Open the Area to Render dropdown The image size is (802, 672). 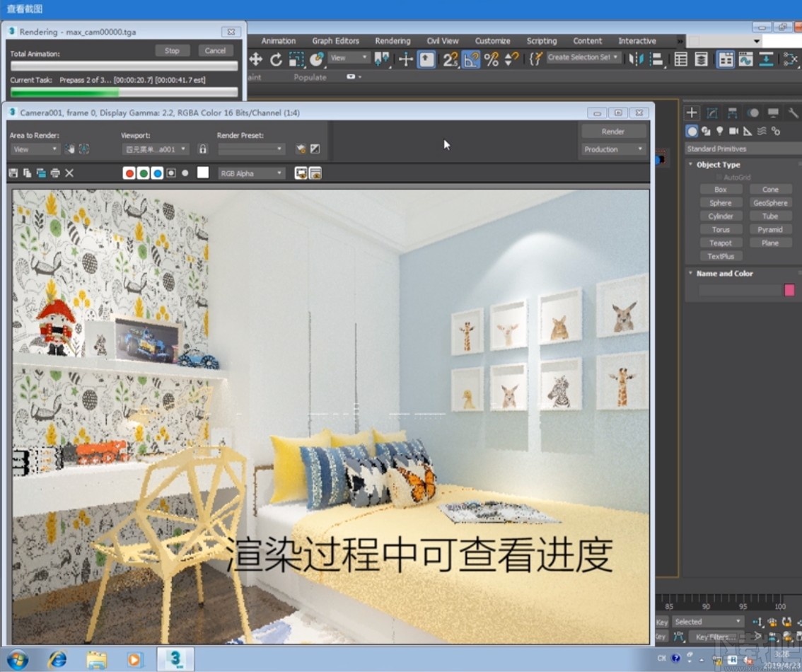35,149
